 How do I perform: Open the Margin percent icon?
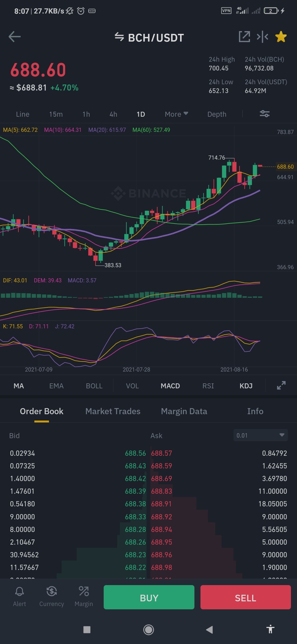click(x=84, y=597)
